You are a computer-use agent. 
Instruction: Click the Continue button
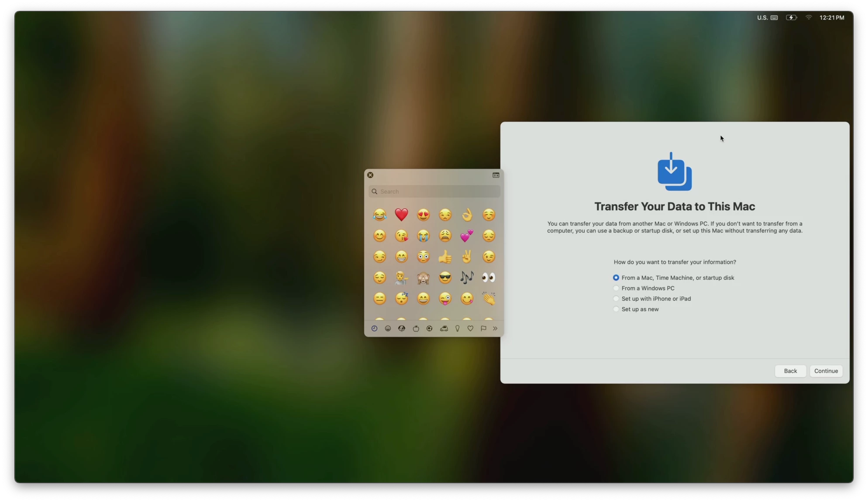point(826,371)
